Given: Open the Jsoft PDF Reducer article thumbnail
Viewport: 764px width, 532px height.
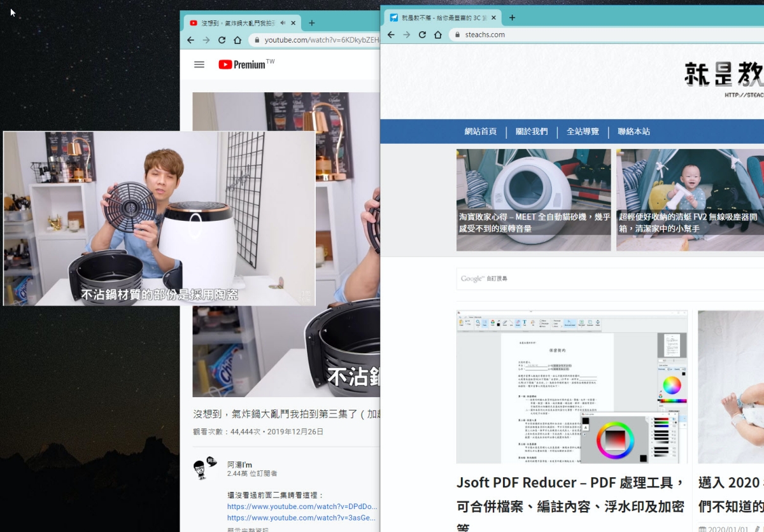Looking at the screenshot, I should [572, 387].
